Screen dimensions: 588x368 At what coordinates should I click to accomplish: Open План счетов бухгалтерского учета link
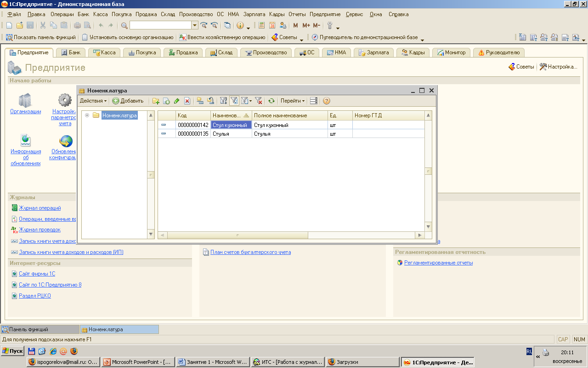click(x=250, y=252)
